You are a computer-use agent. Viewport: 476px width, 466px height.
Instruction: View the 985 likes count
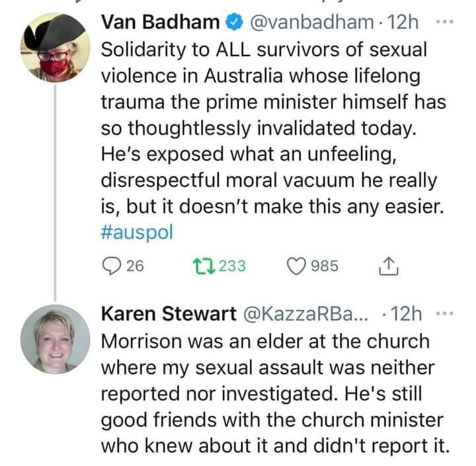325,266
